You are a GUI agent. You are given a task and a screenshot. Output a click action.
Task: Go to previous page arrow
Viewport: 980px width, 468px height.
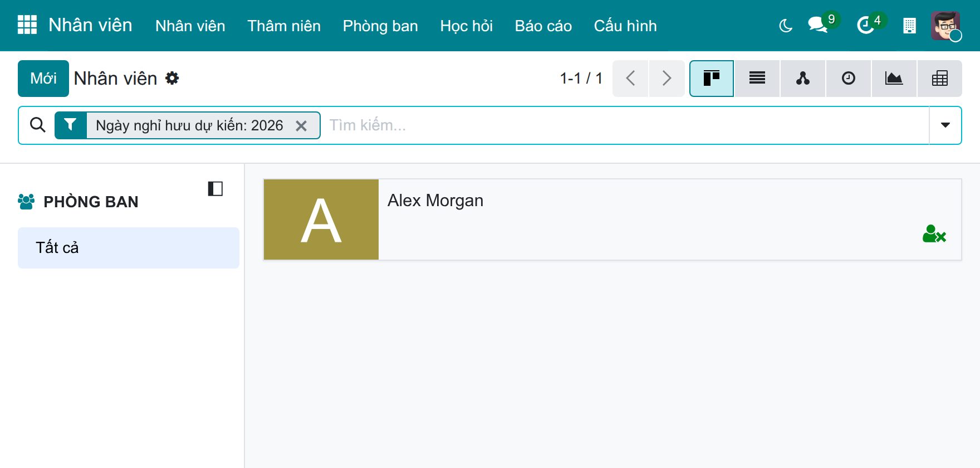click(630, 79)
